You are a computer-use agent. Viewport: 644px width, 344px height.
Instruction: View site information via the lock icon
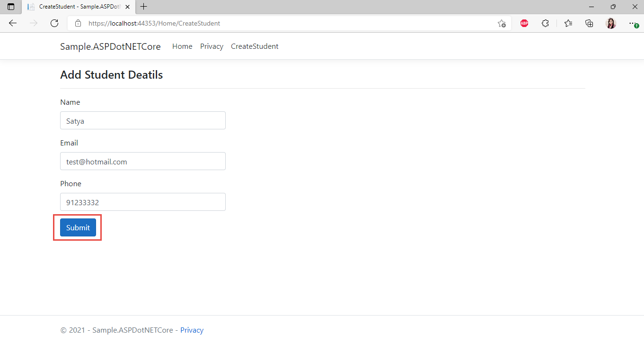[78, 23]
